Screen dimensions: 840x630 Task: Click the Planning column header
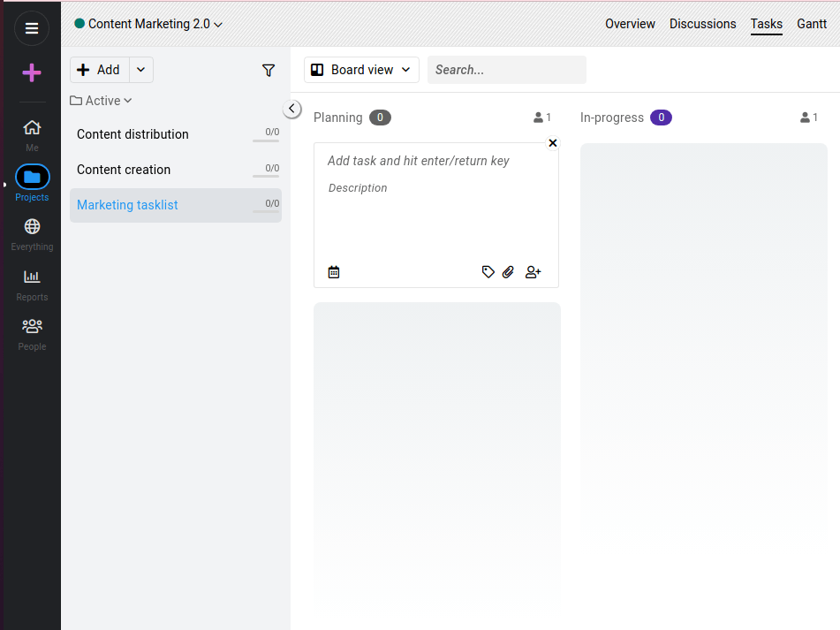click(338, 118)
